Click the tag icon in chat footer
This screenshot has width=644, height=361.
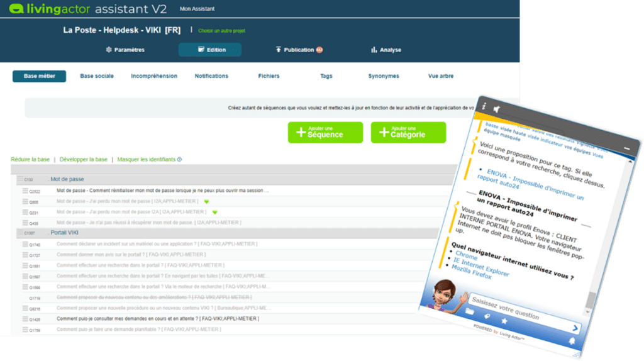click(x=487, y=316)
